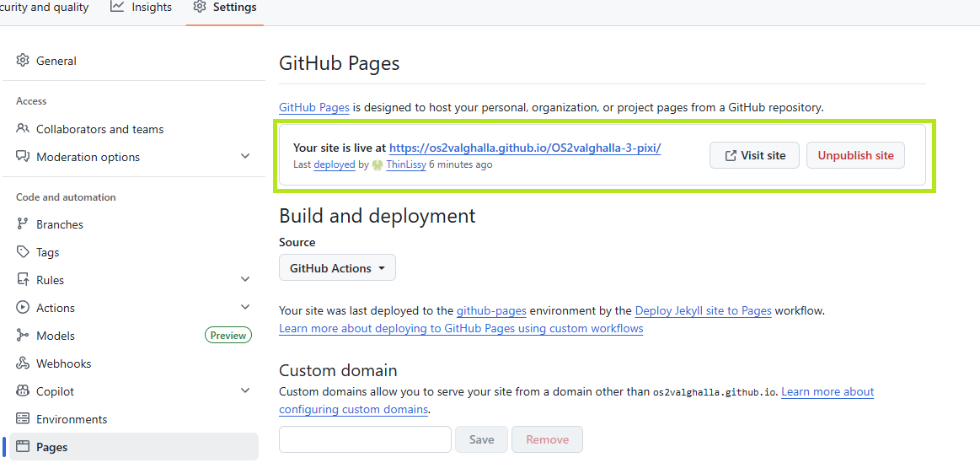
Task: Click the Preview badge beside Models
Action: click(228, 336)
